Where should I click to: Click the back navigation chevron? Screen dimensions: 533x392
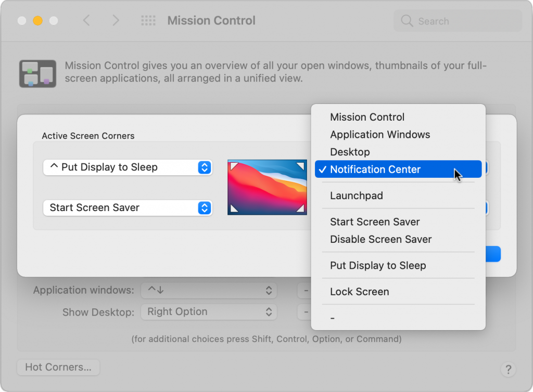click(87, 20)
